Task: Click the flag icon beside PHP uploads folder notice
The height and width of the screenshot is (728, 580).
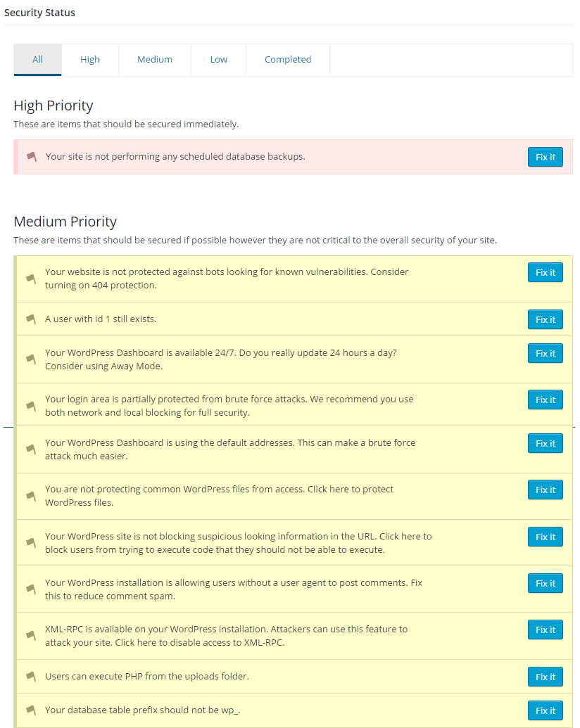Action: 30,677
